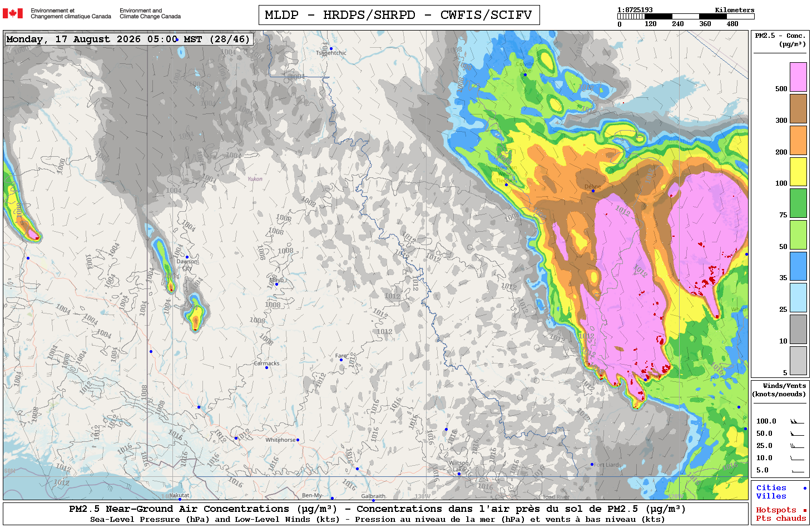Click the 25.0 knots wind barb symbol
This screenshot has height=528, width=812.
pyautogui.click(x=797, y=446)
